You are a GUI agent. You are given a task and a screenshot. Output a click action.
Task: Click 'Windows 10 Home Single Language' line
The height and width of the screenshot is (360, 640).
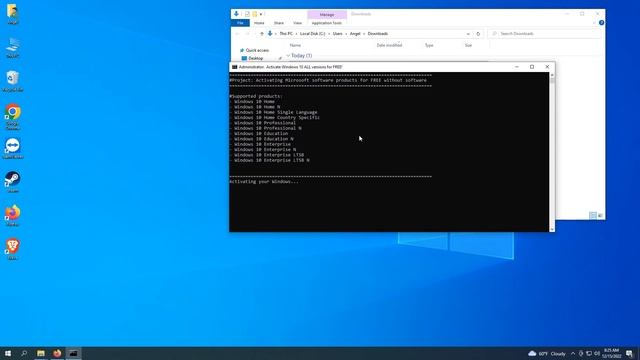click(276, 112)
